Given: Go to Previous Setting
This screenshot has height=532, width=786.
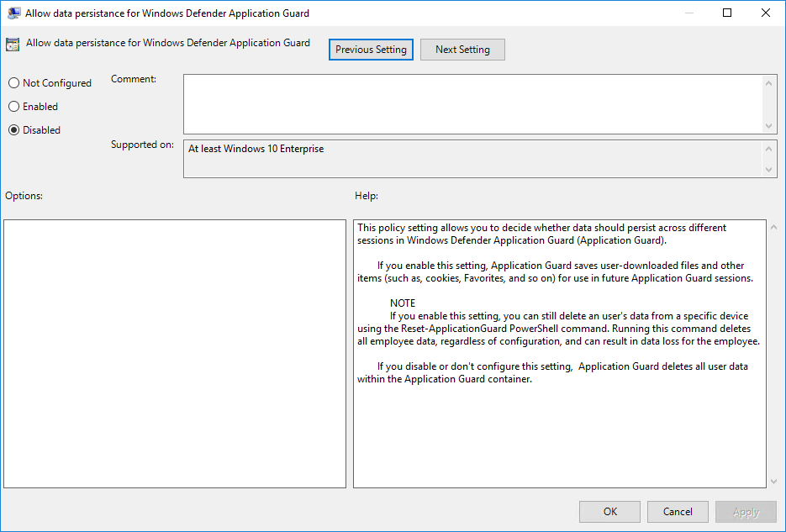Looking at the screenshot, I should click(371, 50).
